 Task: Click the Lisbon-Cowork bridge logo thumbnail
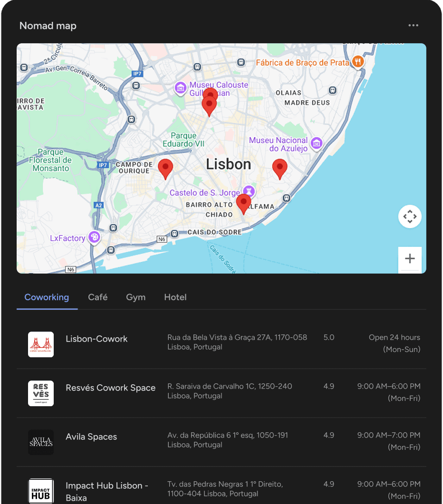tap(41, 344)
